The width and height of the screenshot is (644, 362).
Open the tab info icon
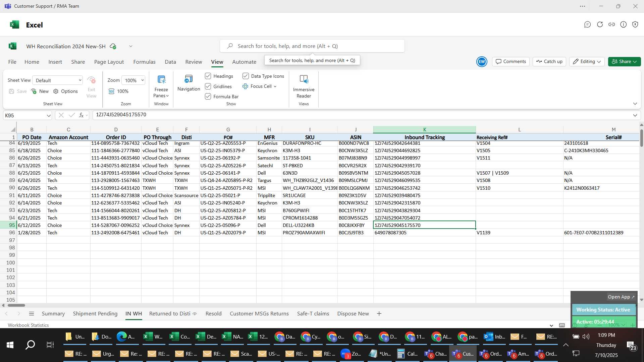(x=623, y=24)
